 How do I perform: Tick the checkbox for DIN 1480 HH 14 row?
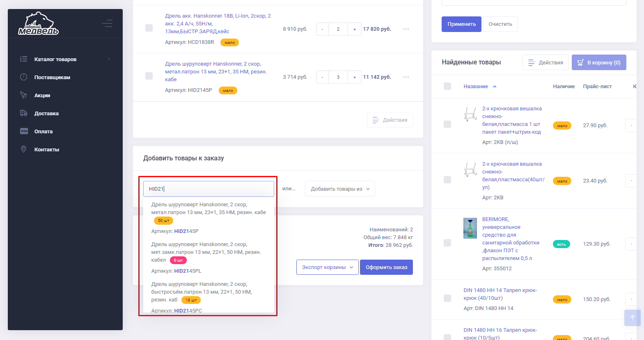[x=447, y=298]
